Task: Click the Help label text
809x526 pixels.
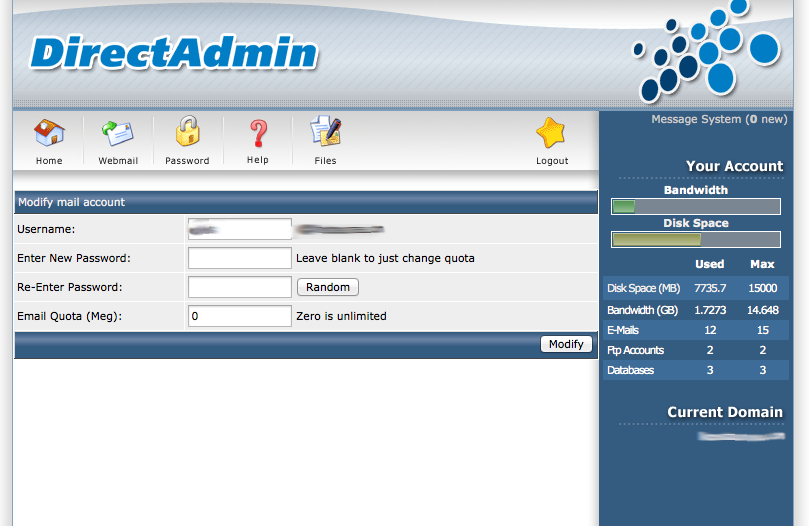Action: pyautogui.click(x=257, y=160)
